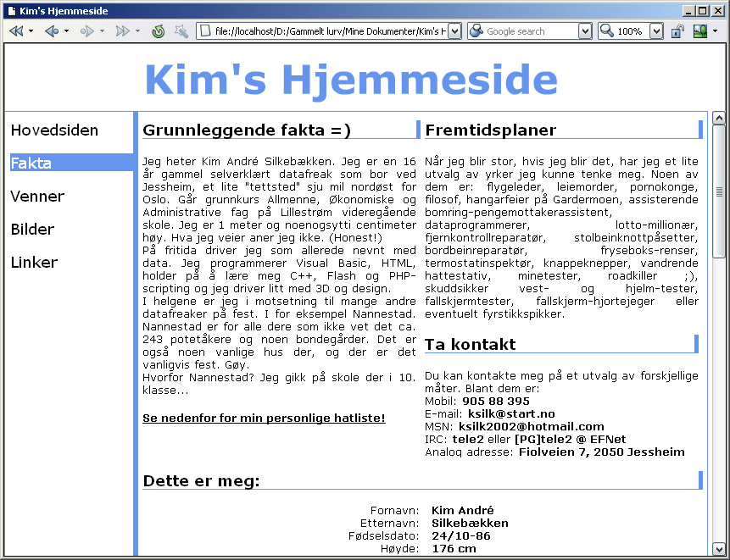The height and width of the screenshot is (560, 730).
Task: Select the highlighted Fakta sidebar item
Action: click(x=72, y=163)
